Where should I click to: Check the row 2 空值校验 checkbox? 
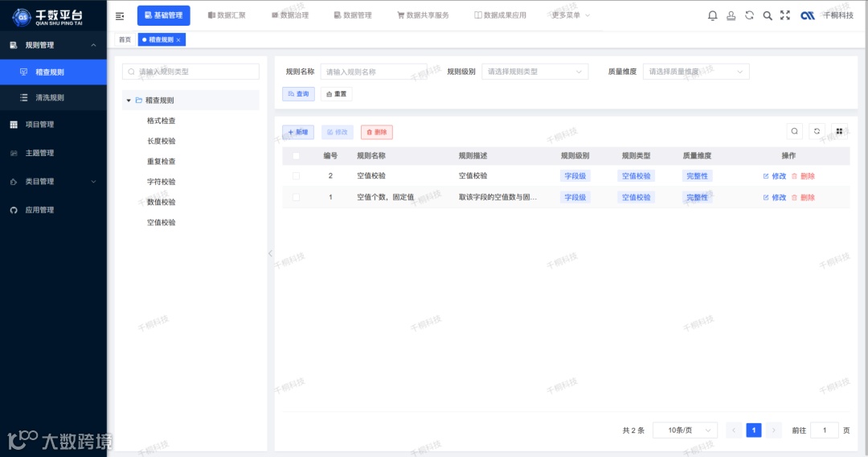(x=296, y=176)
